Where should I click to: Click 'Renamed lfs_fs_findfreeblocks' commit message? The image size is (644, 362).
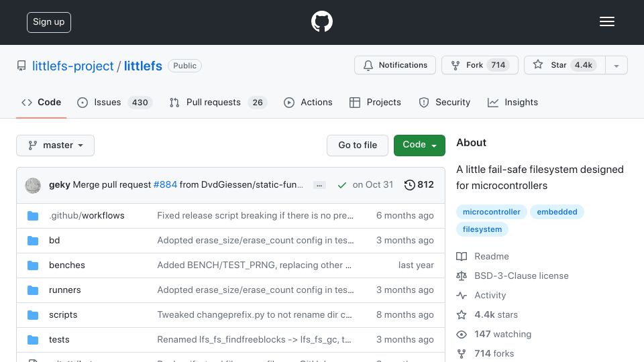[x=254, y=339]
